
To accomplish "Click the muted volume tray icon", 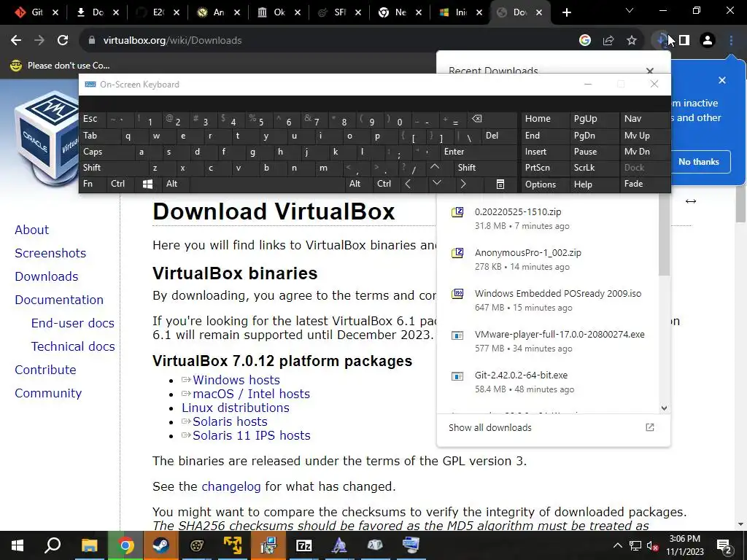I will tap(652, 546).
